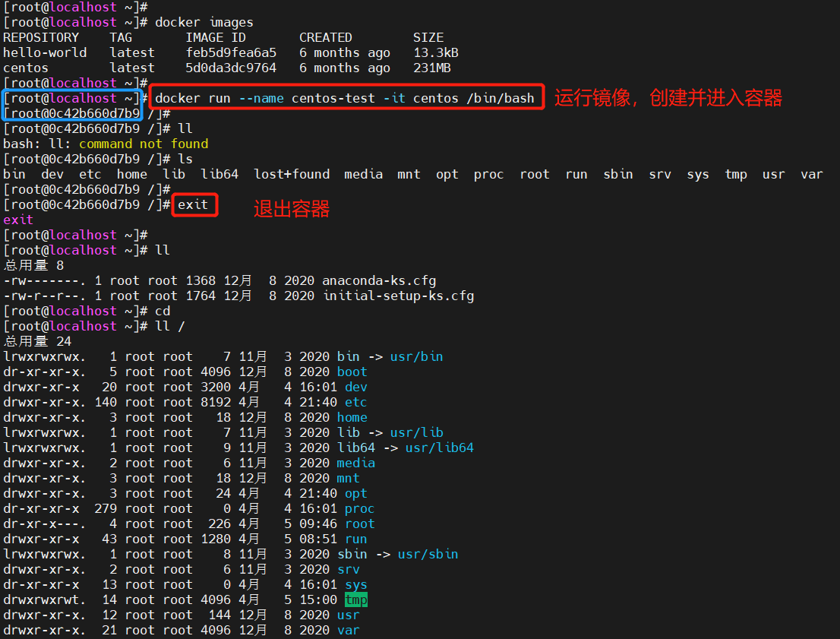Image resolution: width=840 pixels, height=639 pixels.
Task: Click the srv directory in ll listing
Action: [348, 569]
